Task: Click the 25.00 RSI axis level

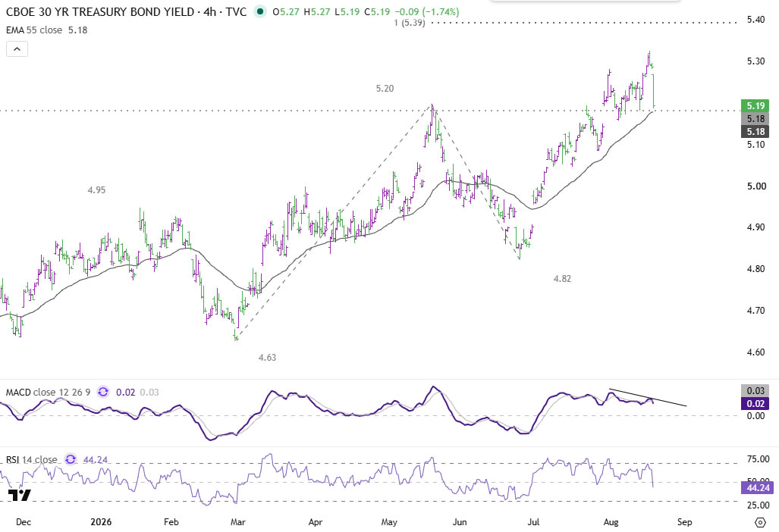Action: (758, 505)
